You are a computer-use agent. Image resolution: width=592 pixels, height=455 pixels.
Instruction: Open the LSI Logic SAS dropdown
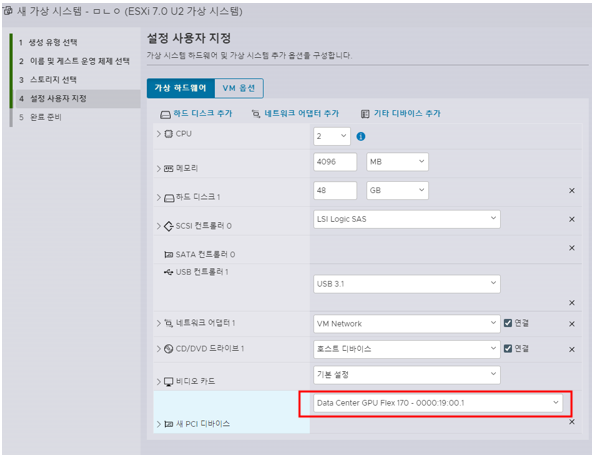(x=407, y=219)
